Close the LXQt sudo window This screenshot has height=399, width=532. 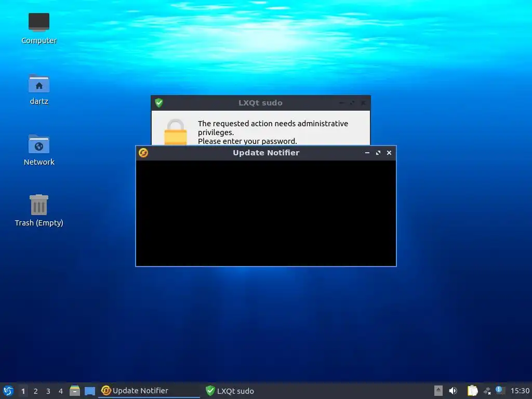363,103
